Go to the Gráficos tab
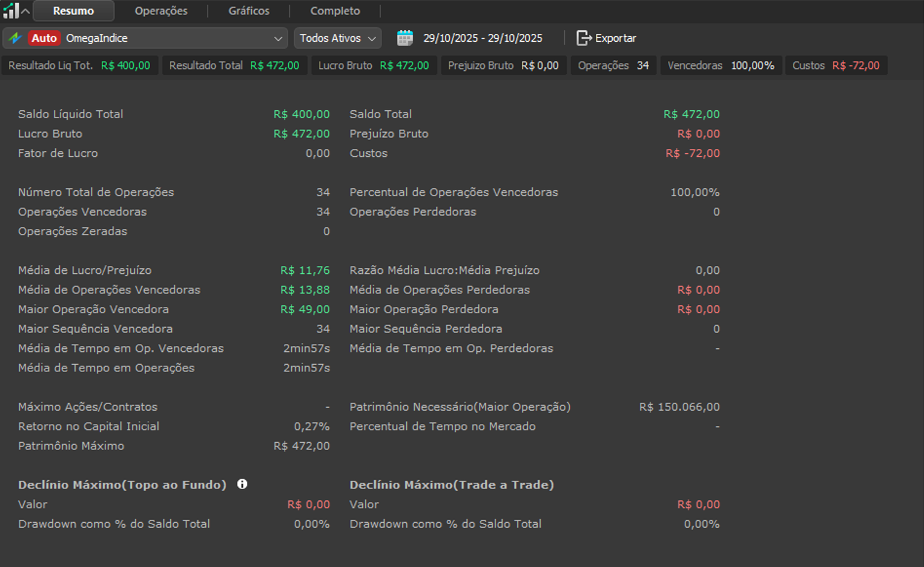The width and height of the screenshot is (924, 567). [249, 11]
